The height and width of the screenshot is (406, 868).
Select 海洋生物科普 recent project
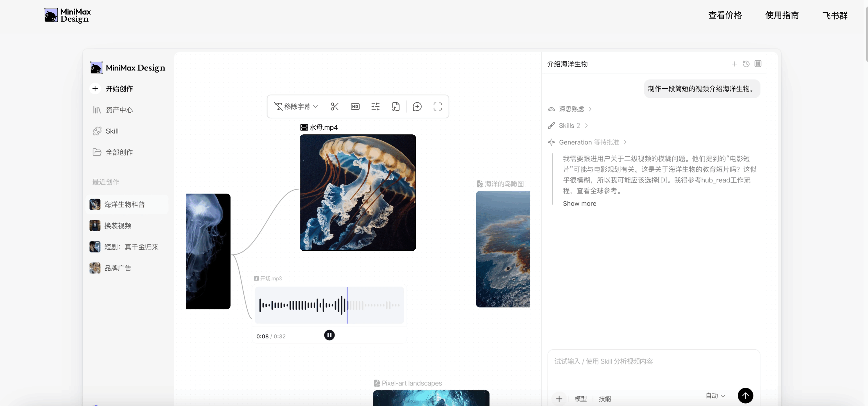[127, 205]
